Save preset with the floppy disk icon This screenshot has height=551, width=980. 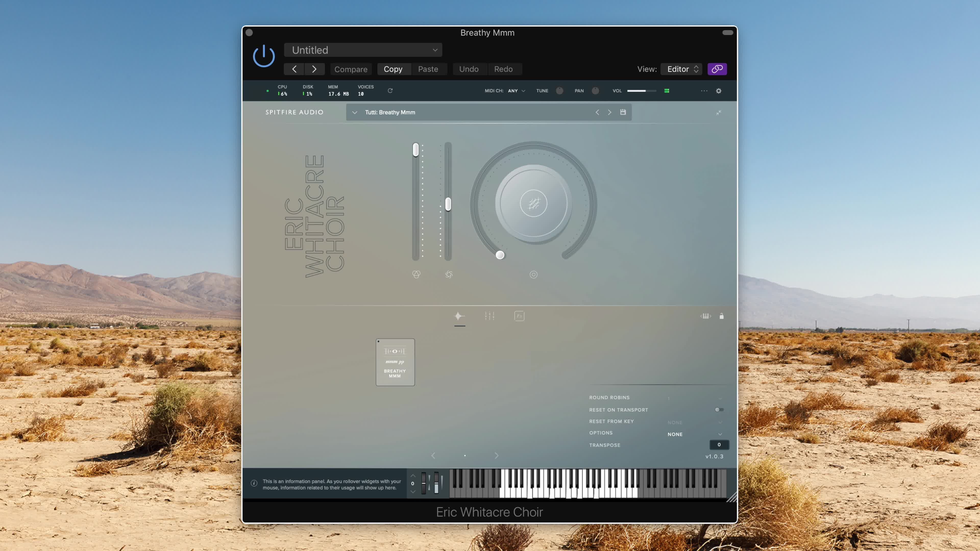(623, 112)
